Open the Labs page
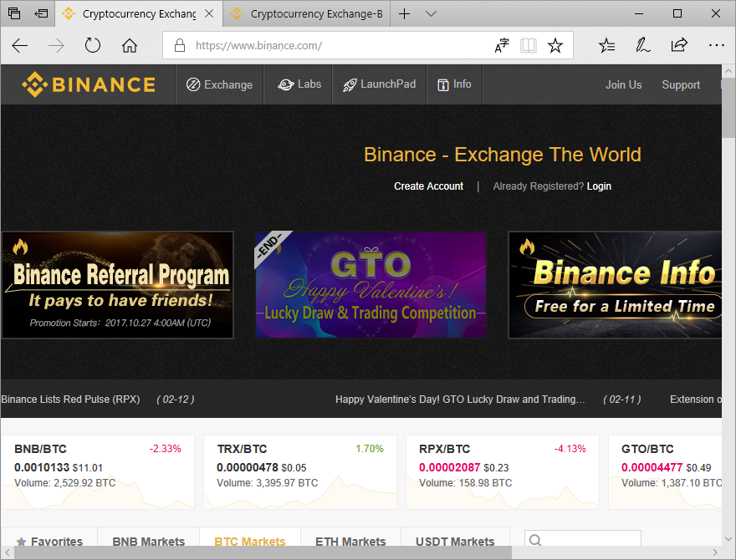 (299, 84)
